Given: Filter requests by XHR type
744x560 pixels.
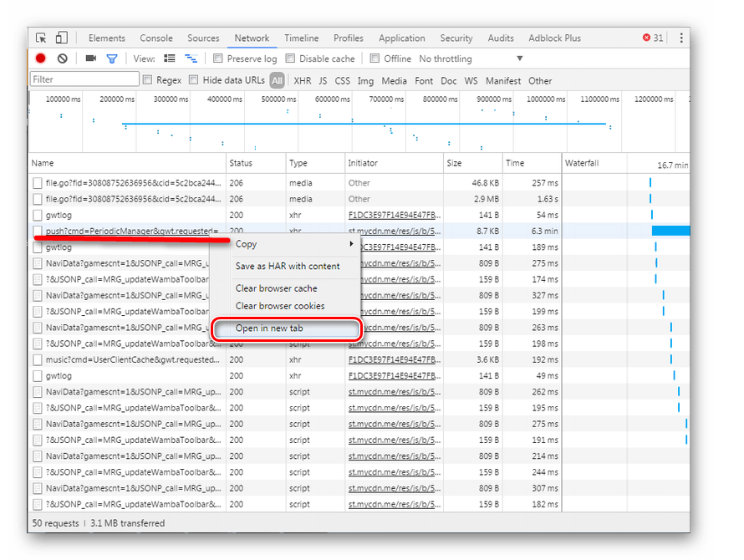Looking at the screenshot, I should pyautogui.click(x=302, y=81).
